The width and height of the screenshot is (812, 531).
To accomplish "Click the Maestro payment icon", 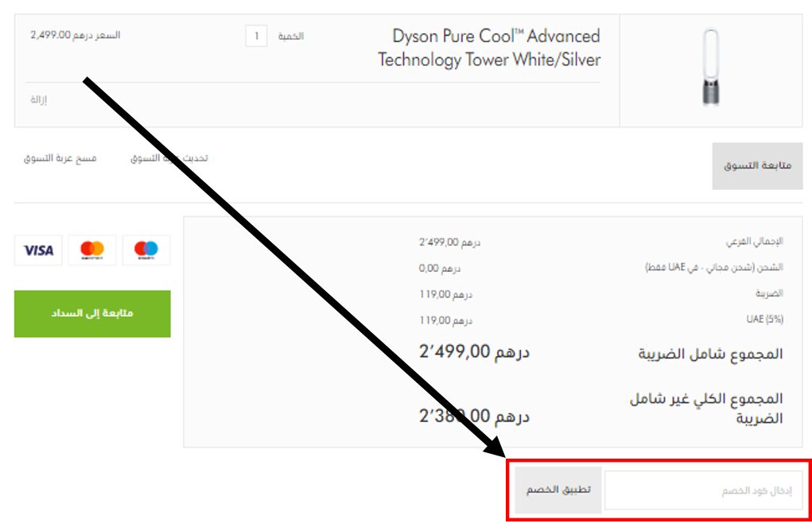I will point(148,250).
